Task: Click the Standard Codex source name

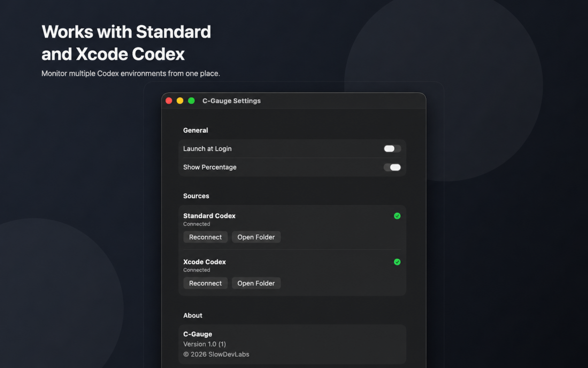Action: 209,216
